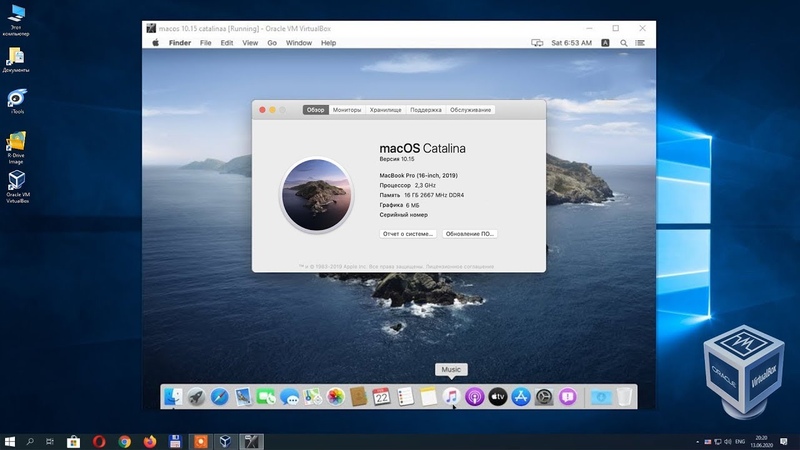Viewport: 800px width, 450px height.
Task: Click the Catalina island image
Action: tap(317, 194)
